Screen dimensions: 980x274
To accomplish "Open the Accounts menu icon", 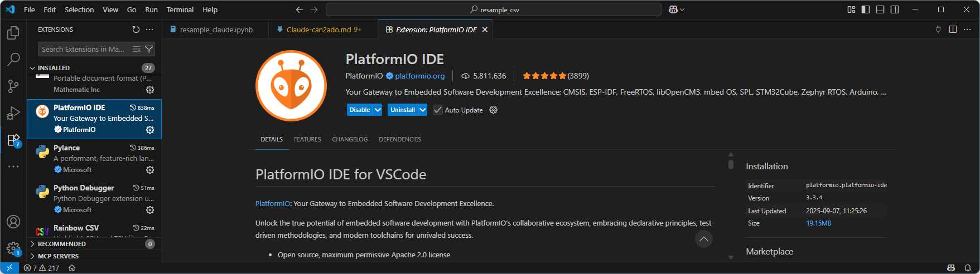I will coord(13,222).
